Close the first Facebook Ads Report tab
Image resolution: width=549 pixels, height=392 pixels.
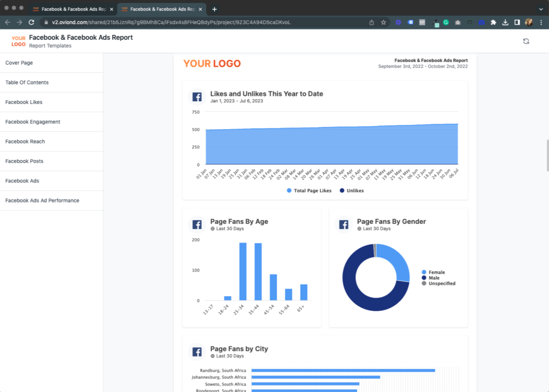coord(112,10)
